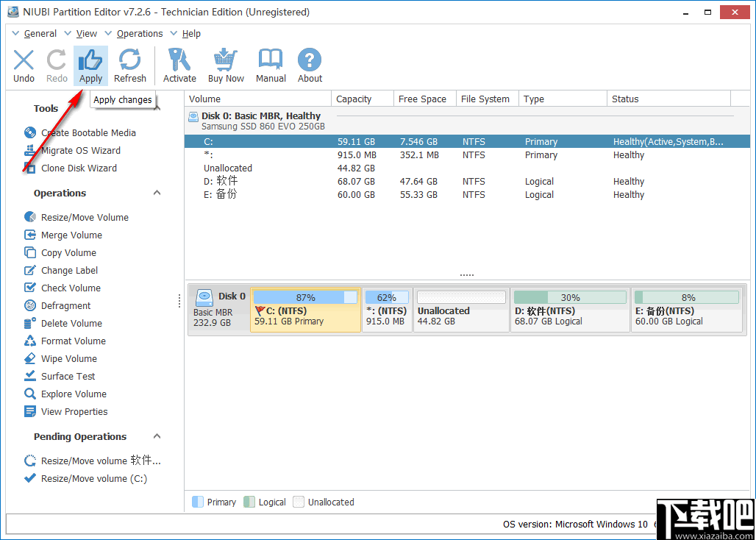Select the C: drive usage bar
756x540 pixels.
305,296
